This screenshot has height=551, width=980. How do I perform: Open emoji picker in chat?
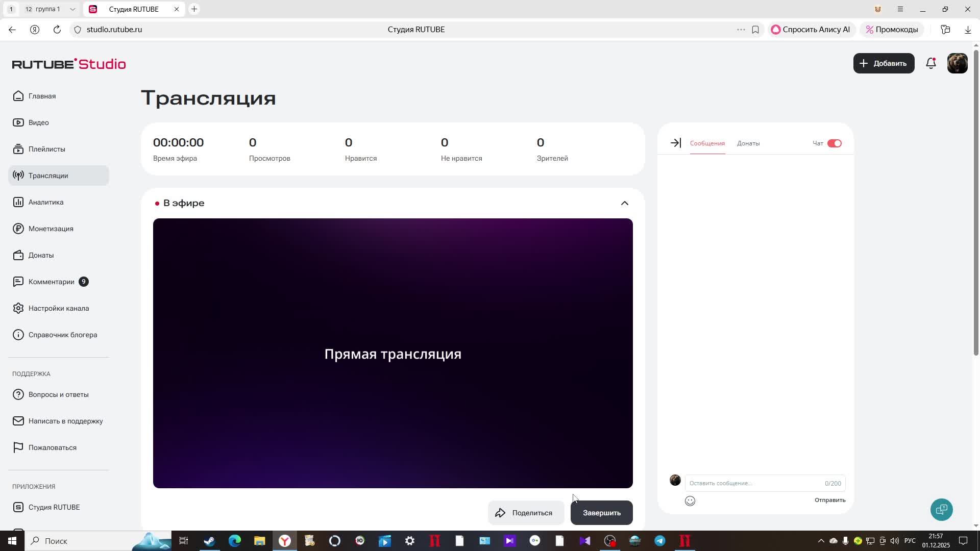(690, 501)
